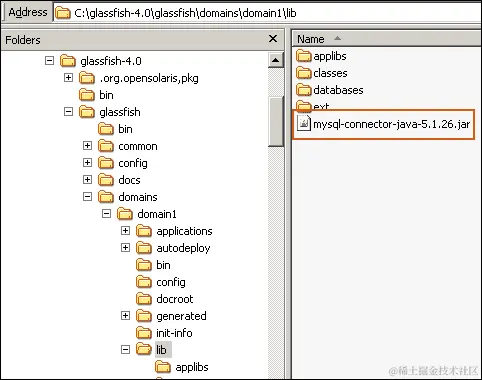Expand the docs folder node

click(87, 180)
